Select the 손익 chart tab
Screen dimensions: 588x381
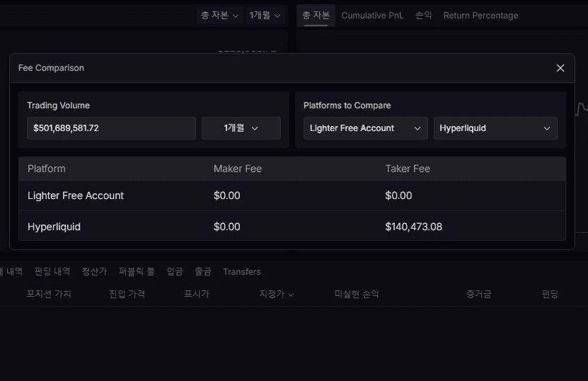coord(423,16)
